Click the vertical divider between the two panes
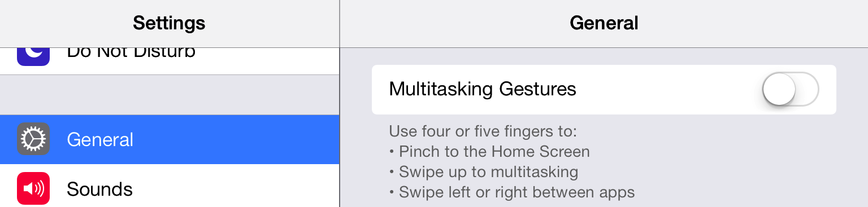This screenshot has width=868, height=207. tap(340, 103)
